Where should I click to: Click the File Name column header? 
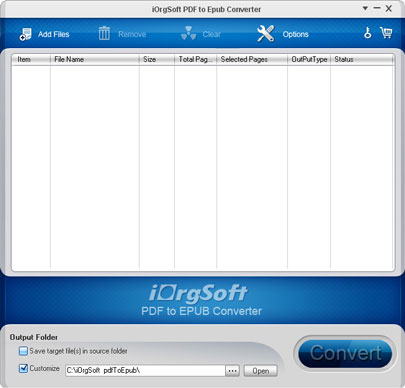[95, 59]
